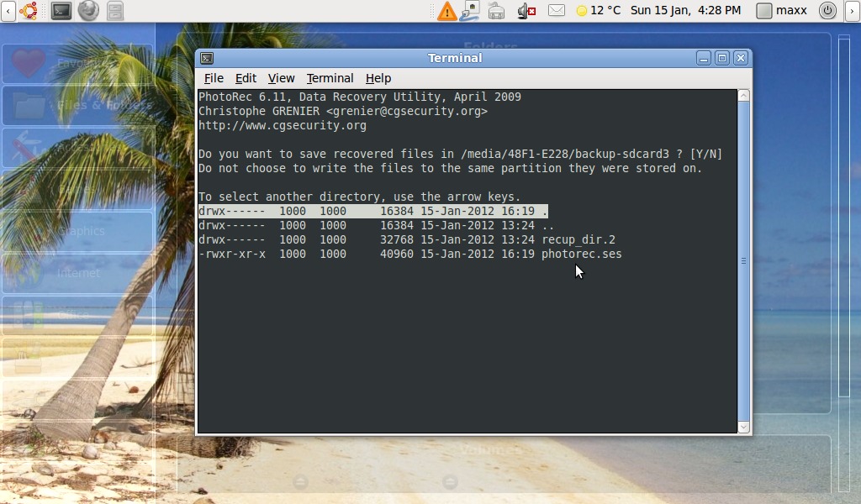Click the panel hide arrow on left edge
Screen dimensions: 861x504
(8, 11)
